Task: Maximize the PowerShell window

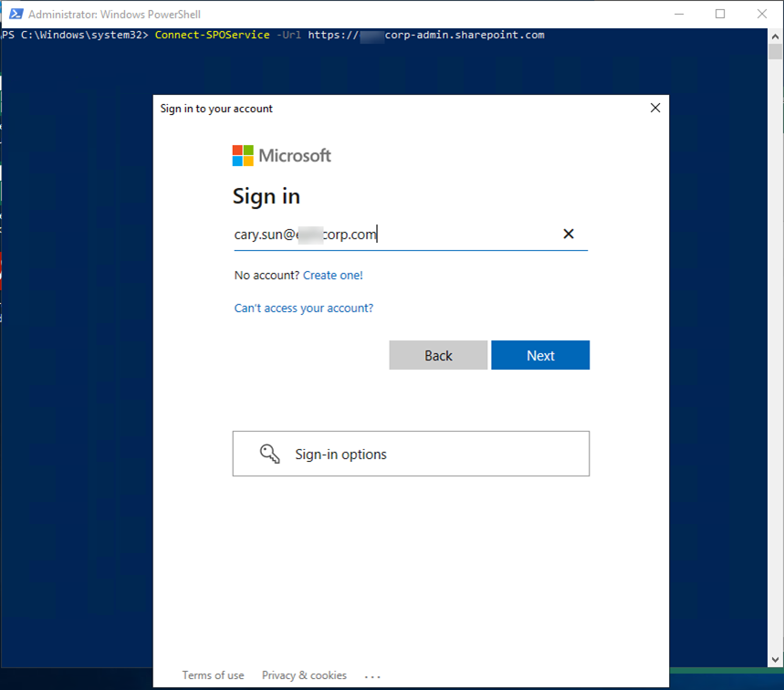Action: (x=720, y=14)
